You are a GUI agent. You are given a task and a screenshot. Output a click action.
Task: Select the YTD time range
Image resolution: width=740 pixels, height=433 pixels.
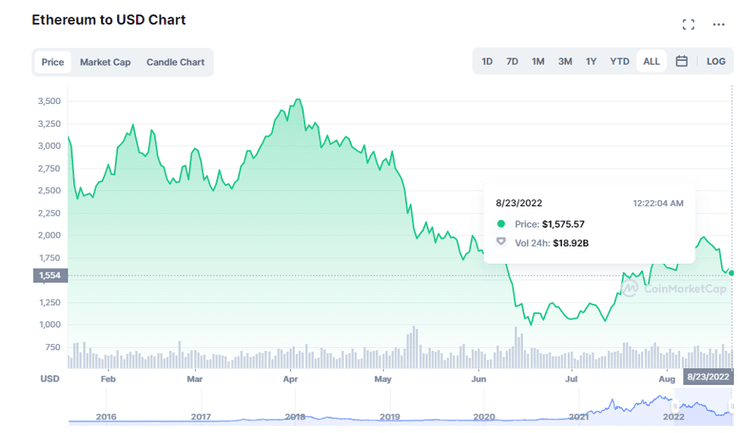pyautogui.click(x=620, y=61)
